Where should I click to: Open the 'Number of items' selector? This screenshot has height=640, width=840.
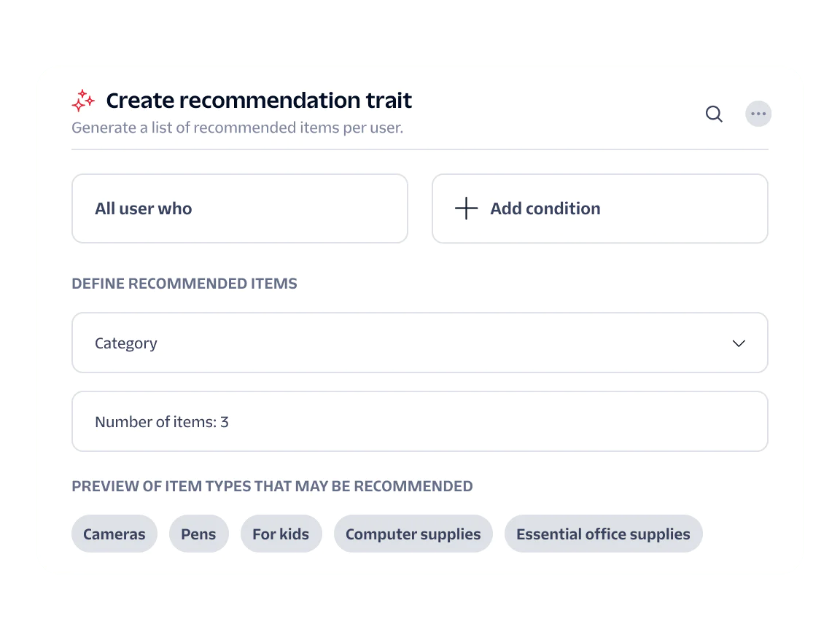[420, 421]
